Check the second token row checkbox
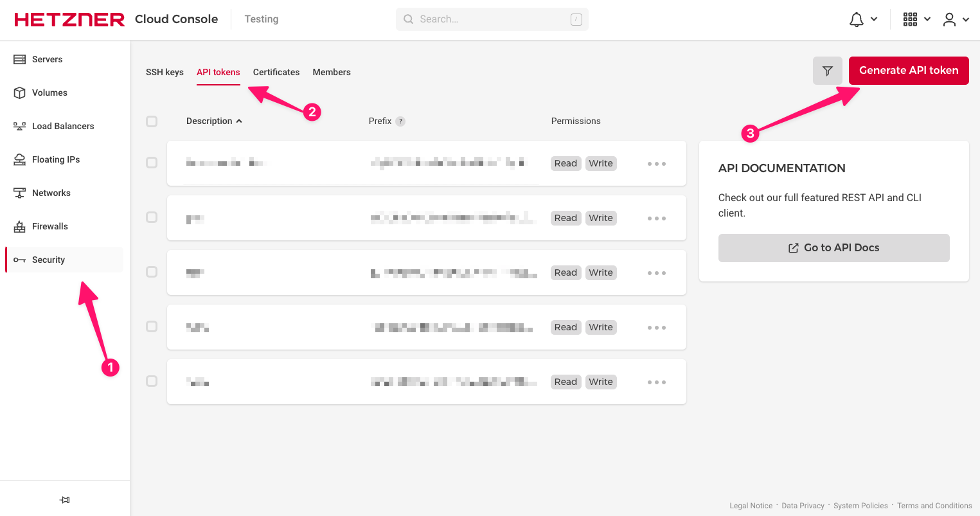Viewport: 980px width, 516px height. point(152,217)
